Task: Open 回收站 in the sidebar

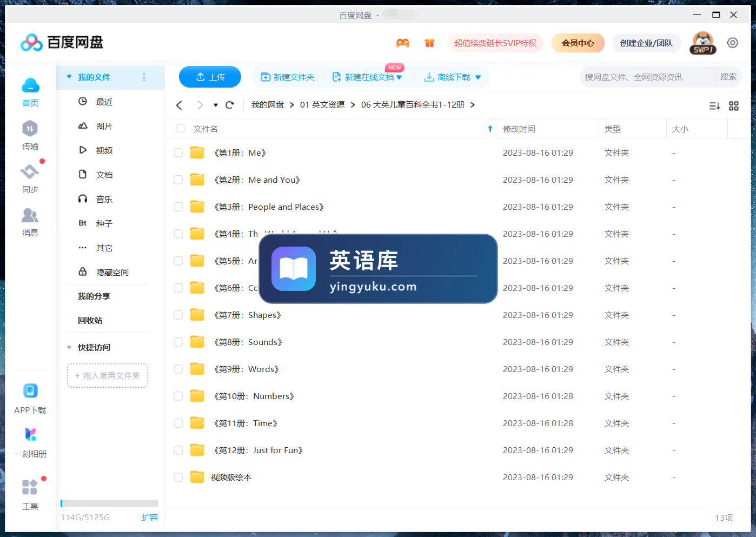Action: click(x=90, y=320)
